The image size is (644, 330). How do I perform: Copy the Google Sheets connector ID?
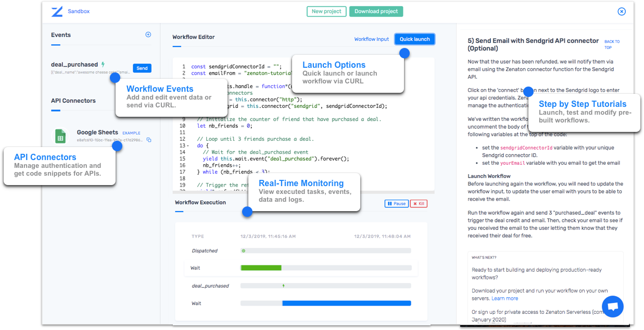pyautogui.click(x=149, y=140)
